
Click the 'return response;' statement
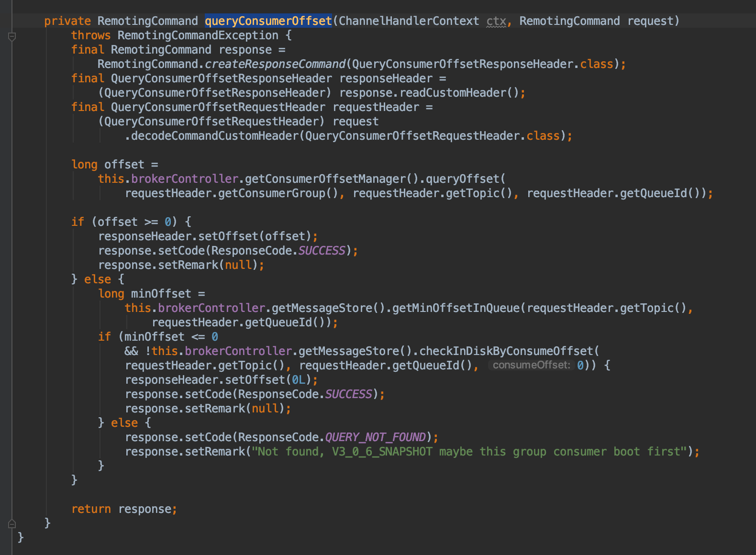[x=124, y=509]
